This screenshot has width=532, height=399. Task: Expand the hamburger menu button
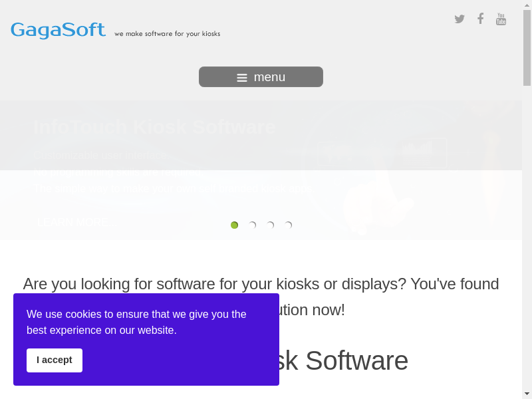(x=261, y=77)
